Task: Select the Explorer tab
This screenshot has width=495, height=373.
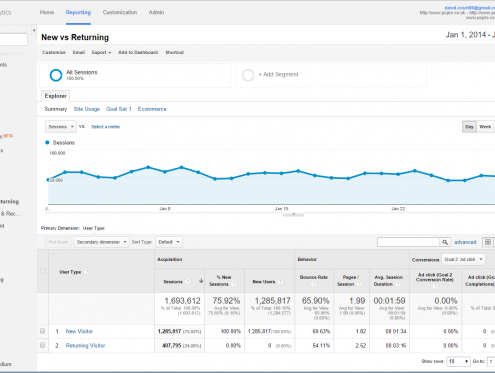Action: click(55, 96)
